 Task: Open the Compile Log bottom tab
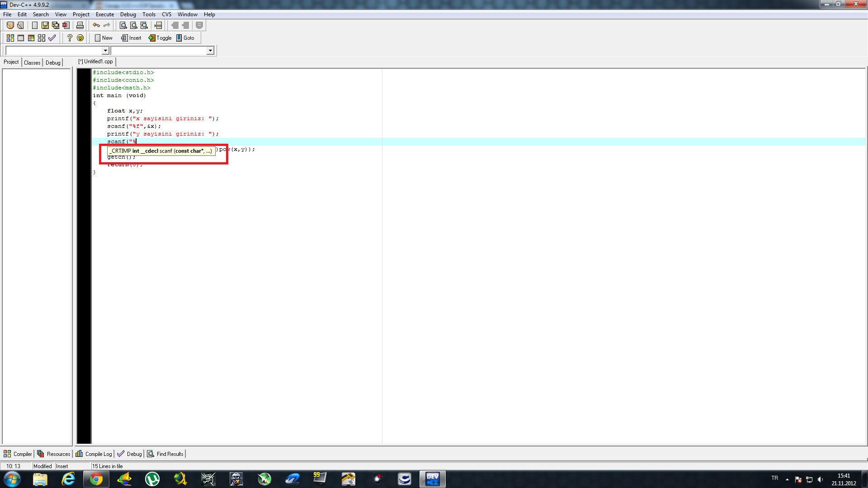tap(94, 454)
